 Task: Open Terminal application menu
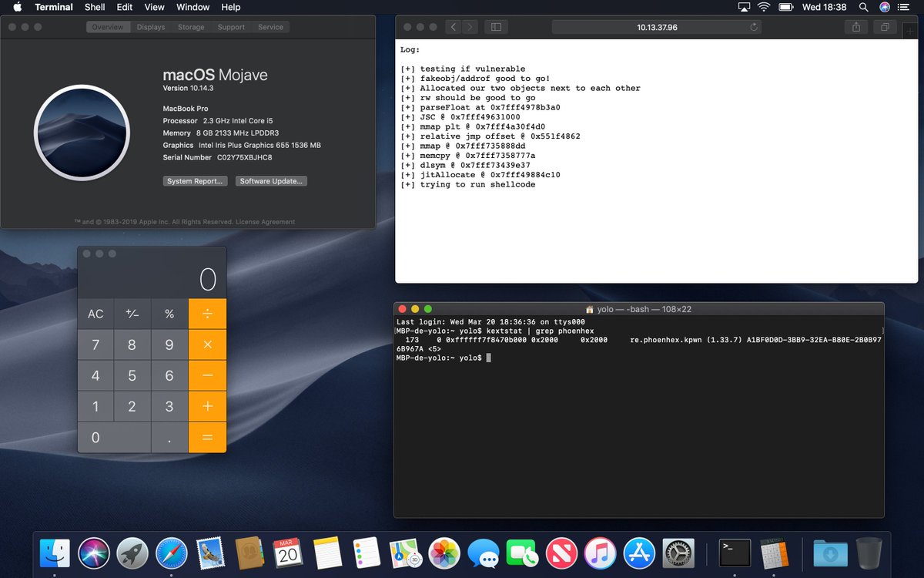(54, 7)
